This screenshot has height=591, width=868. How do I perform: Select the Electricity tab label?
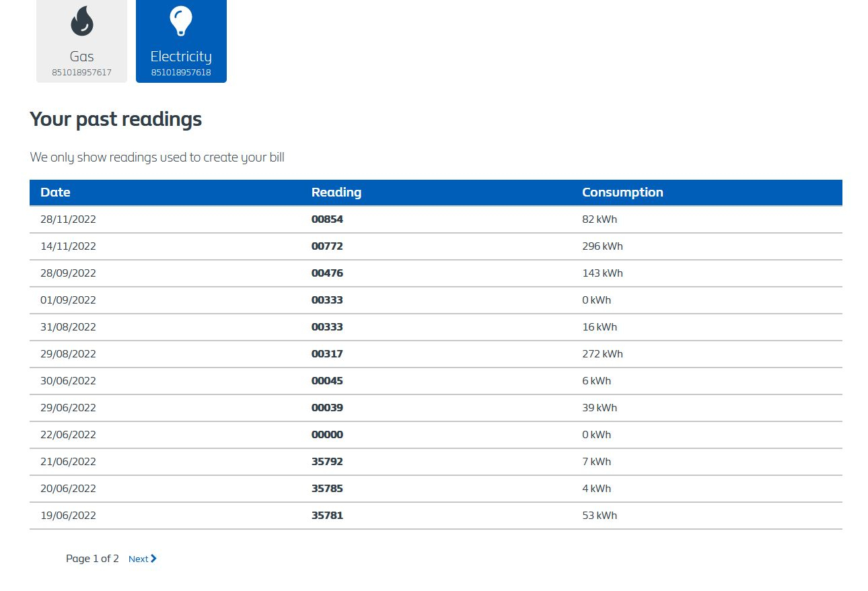coord(181,57)
